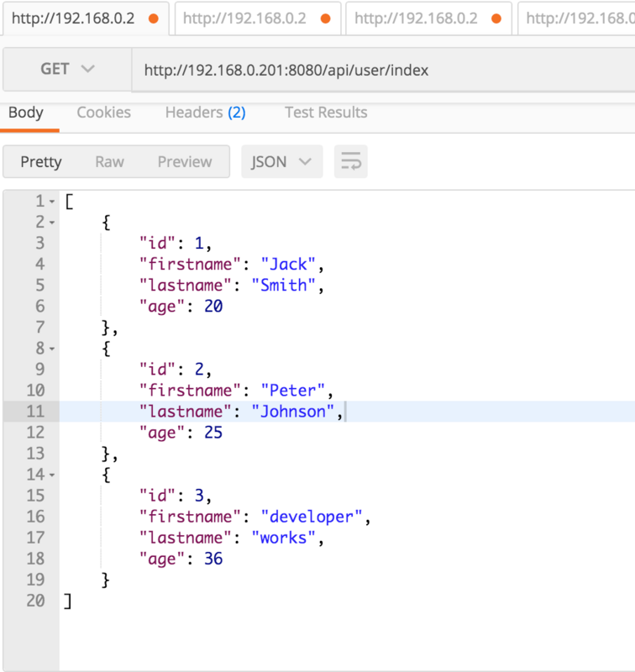Click the "developer" firstname value
Image resolution: width=635 pixels, height=672 pixels.
coord(312,517)
